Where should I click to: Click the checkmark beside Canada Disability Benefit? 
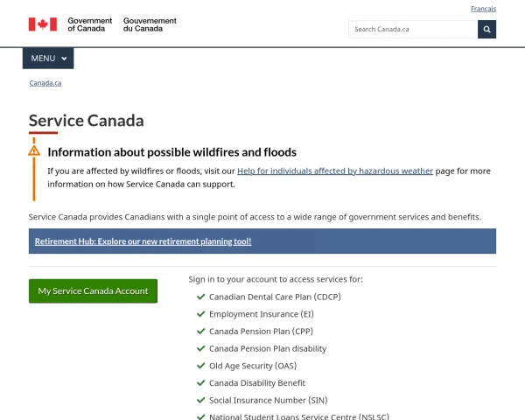click(200, 383)
